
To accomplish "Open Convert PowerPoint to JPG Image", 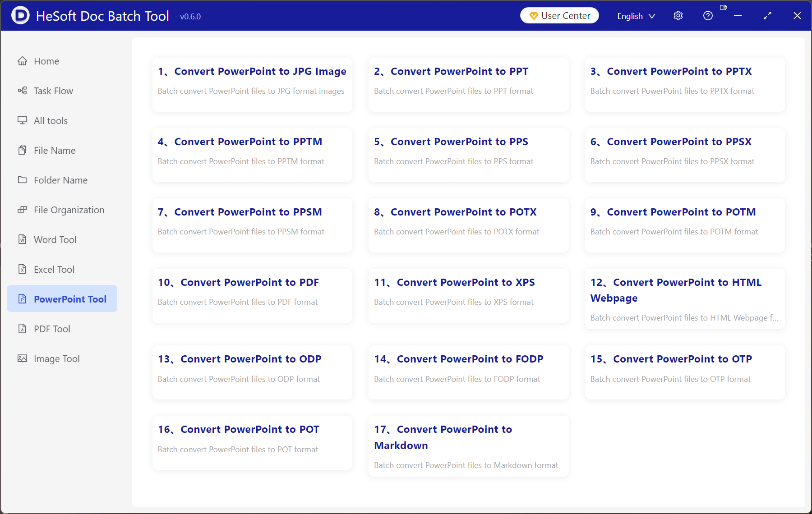I will point(252,85).
